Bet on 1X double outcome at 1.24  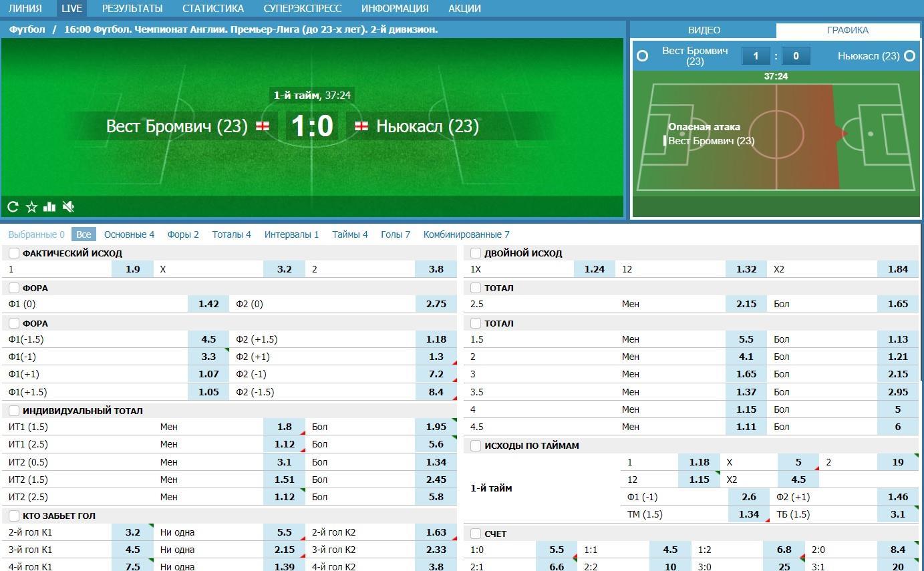[x=594, y=269]
